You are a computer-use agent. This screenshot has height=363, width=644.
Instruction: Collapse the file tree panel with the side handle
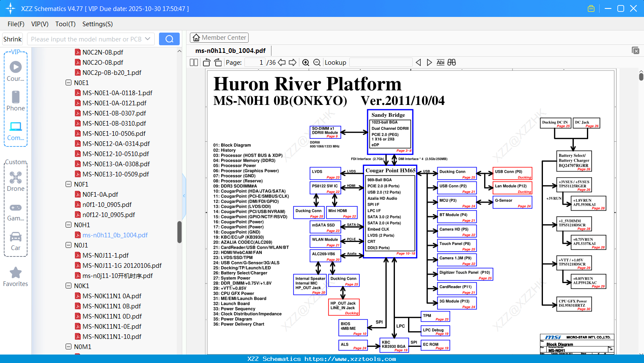pyautogui.click(x=184, y=195)
